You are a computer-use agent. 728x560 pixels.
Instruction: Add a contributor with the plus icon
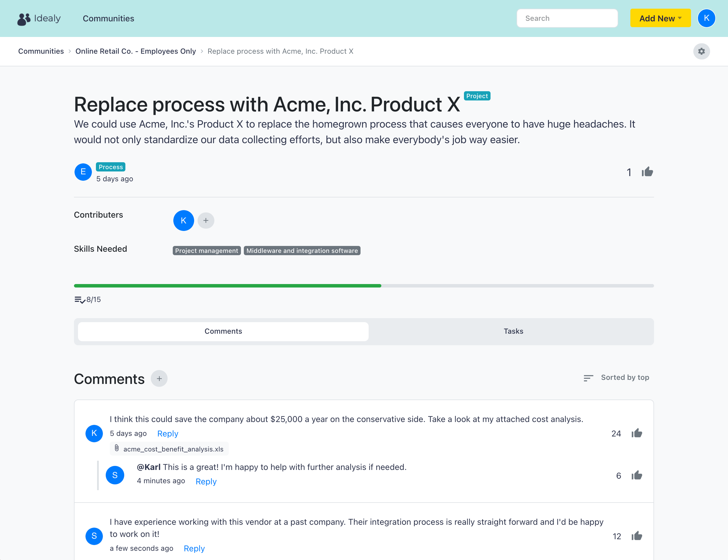tap(206, 221)
